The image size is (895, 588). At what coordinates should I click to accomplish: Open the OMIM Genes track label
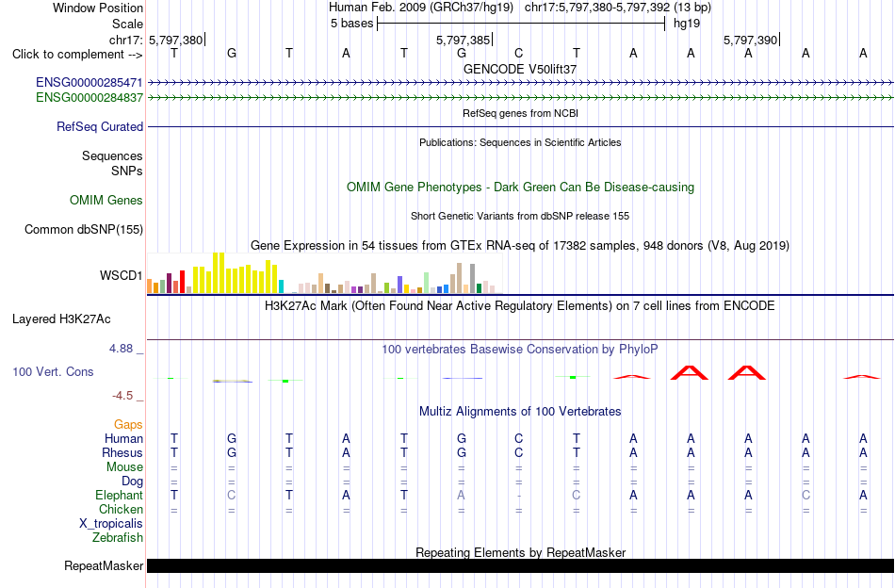pos(106,200)
